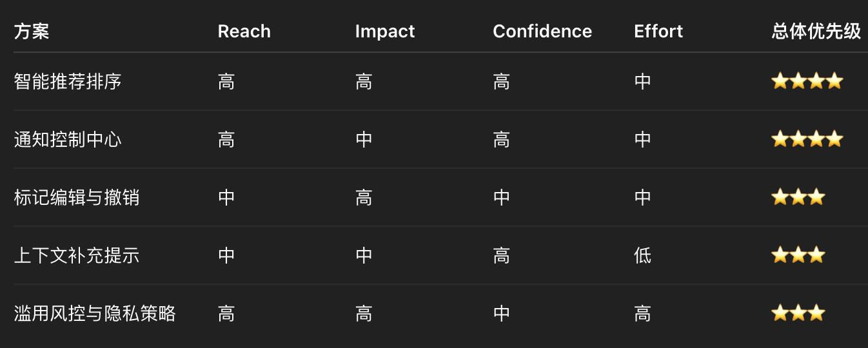The height and width of the screenshot is (348, 868).
Task: Select the Impact column header
Action: pyautogui.click(x=385, y=31)
